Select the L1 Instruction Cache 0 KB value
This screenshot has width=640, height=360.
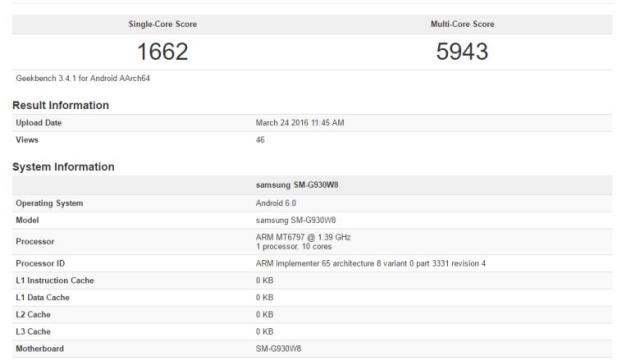tap(264, 281)
